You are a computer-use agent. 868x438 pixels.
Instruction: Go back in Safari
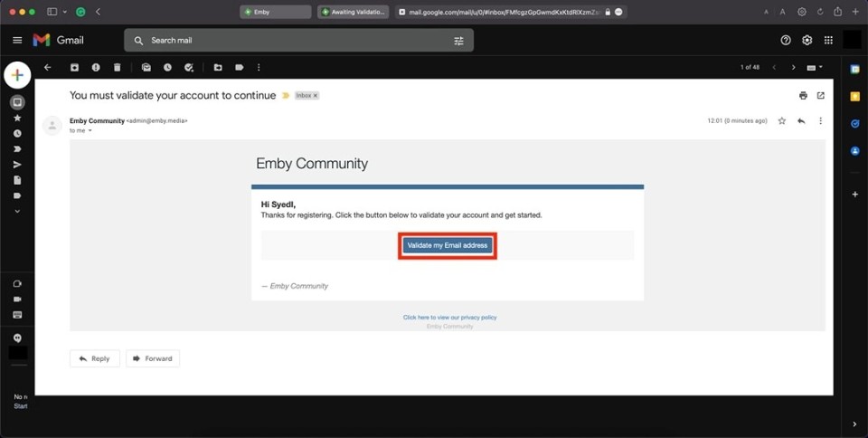tap(98, 12)
